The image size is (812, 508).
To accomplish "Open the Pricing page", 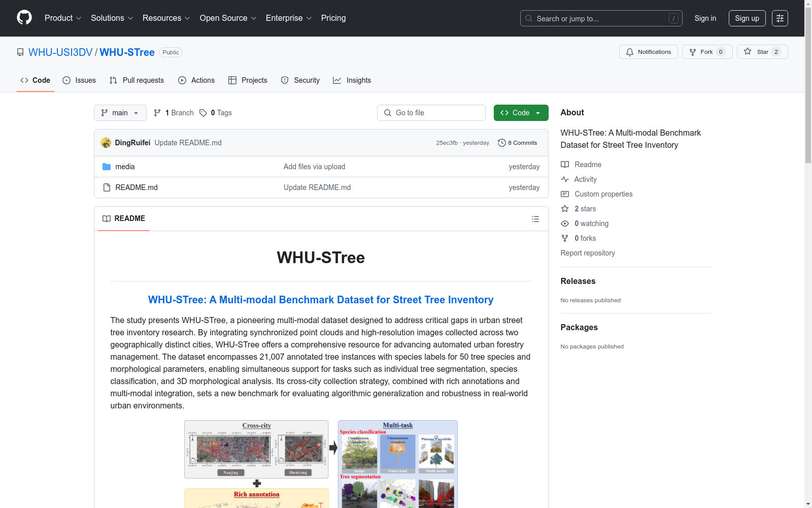I will click(x=333, y=18).
